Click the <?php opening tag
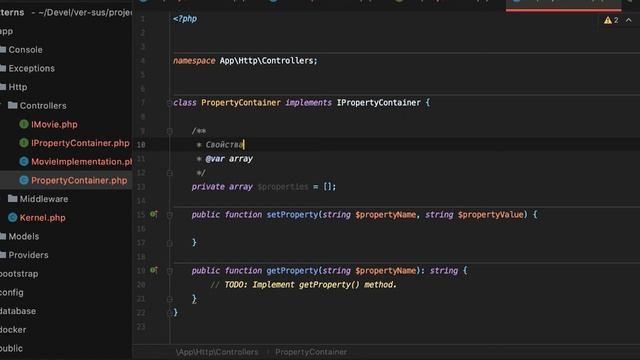Viewport: 640px width, 360px height. pos(185,19)
